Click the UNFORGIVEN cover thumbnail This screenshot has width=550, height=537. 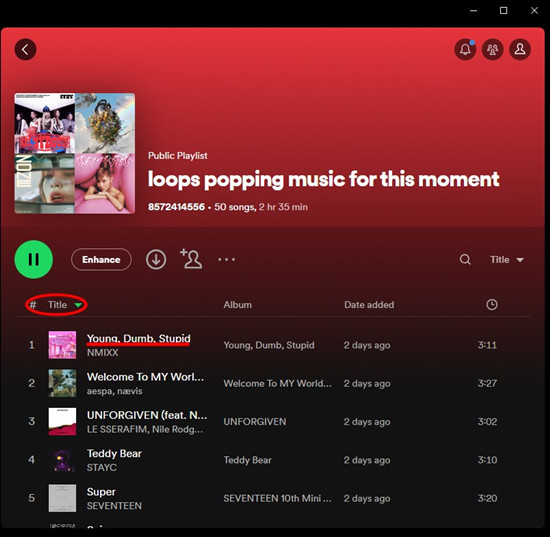[62, 421]
